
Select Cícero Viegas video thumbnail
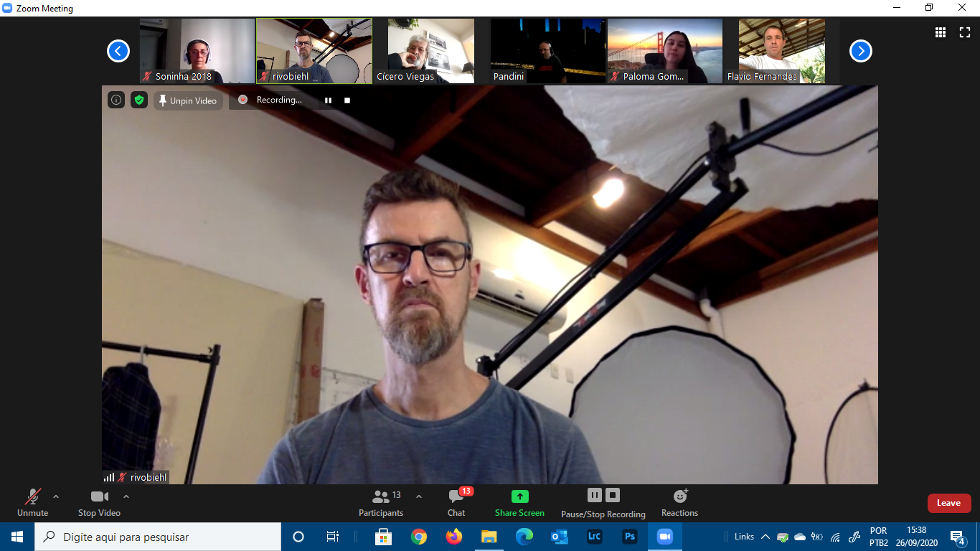(x=431, y=51)
